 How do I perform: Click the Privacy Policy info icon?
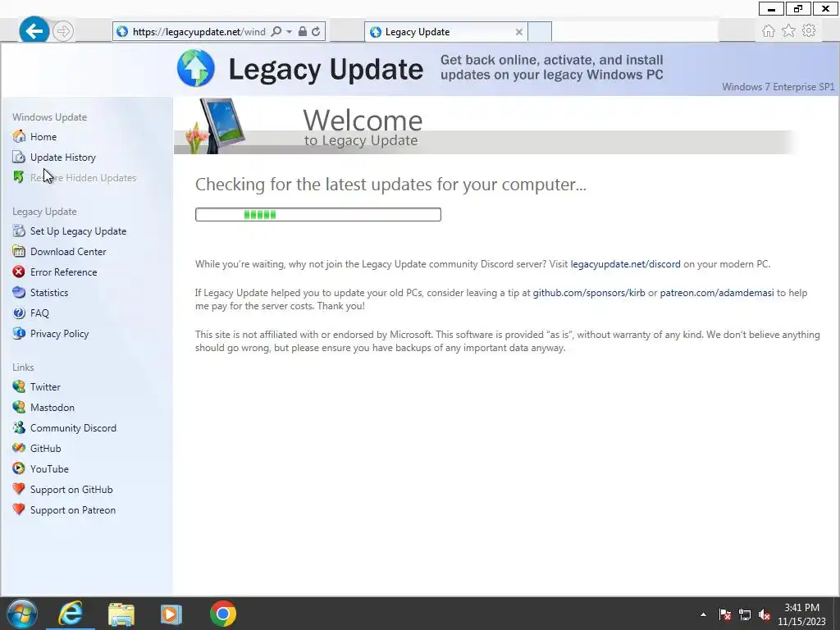(x=19, y=333)
